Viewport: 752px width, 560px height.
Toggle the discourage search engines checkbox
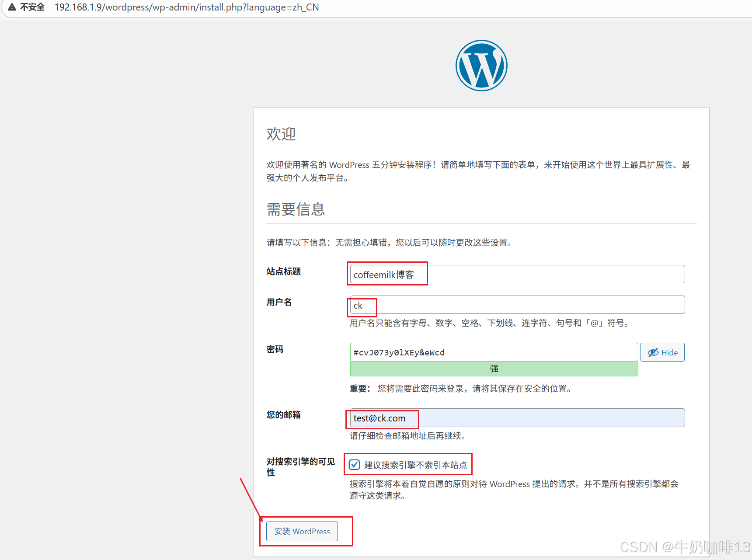click(x=355, y=464)
